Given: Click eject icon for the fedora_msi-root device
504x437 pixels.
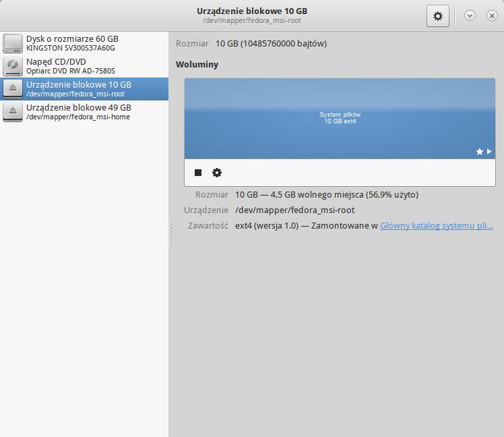Looking at the screenshot, I should [x=13, y=89].
